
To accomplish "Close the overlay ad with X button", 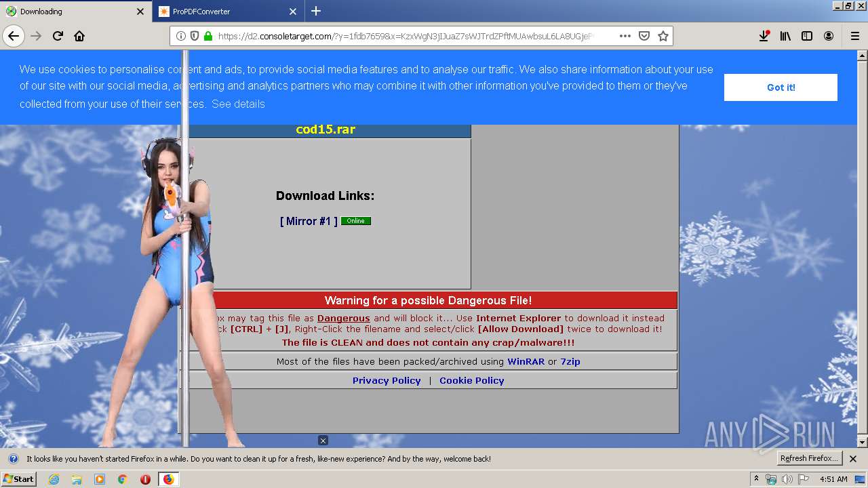I will 323,441.
